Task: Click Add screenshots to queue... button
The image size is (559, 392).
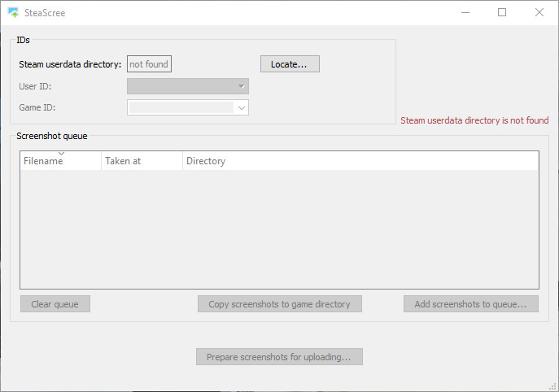Action: coord(471,304)
